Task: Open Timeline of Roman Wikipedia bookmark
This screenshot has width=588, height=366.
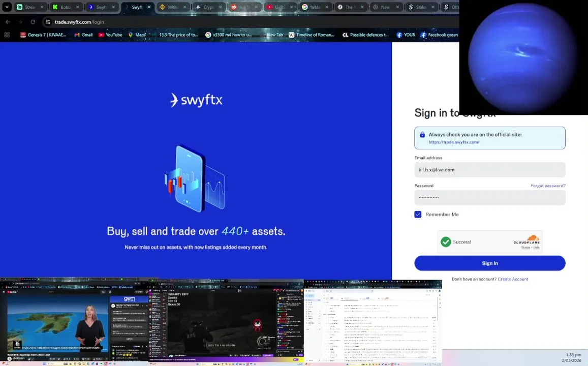Action: [312, 35]
